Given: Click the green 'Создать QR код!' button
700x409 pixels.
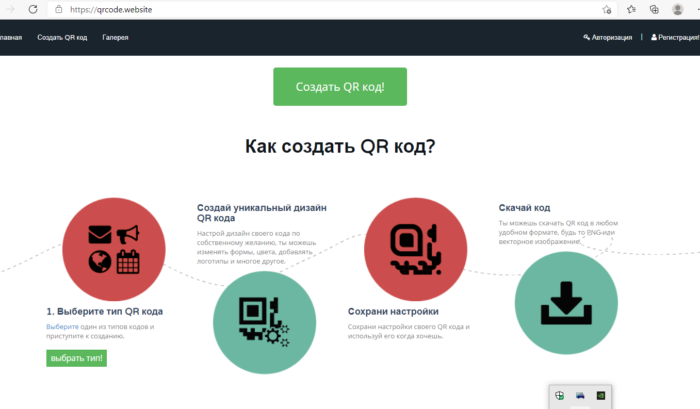Looking at the screenshot, I should click(x=340, y=86).
